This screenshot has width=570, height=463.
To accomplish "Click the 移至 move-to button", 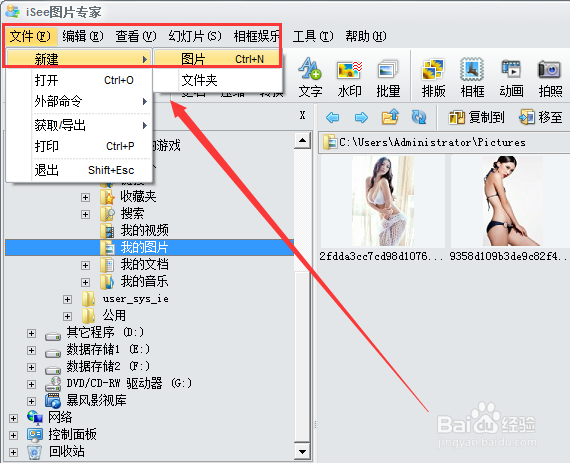I will point(541,117).
